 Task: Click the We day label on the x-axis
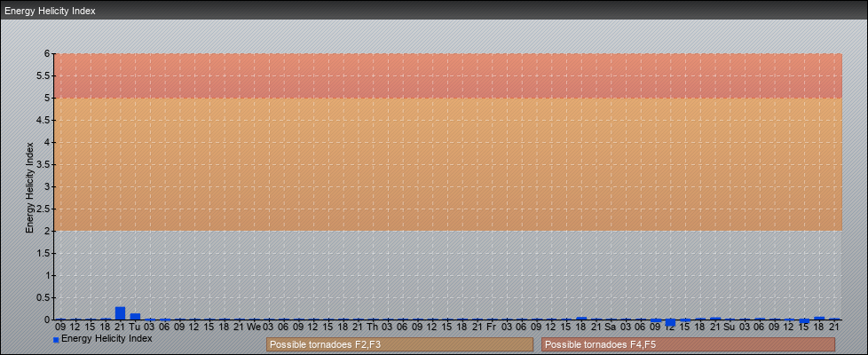tap(254, 327)
